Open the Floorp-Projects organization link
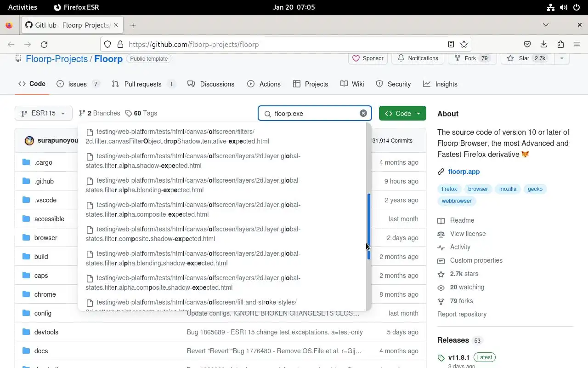Viewport: 588px width, 368px height. [x=57, y=59]
